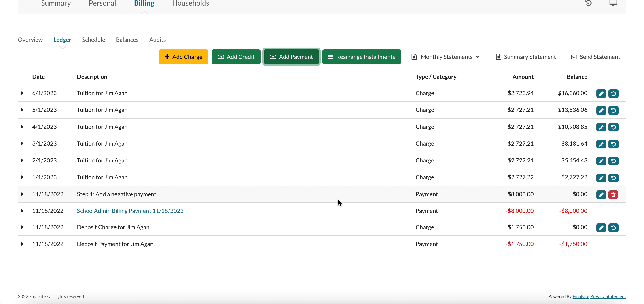The height and width of the screenshot is (304, 644).
Task: Click the Add Charge button
Action: pyautogui.click(x=184, y=57)
